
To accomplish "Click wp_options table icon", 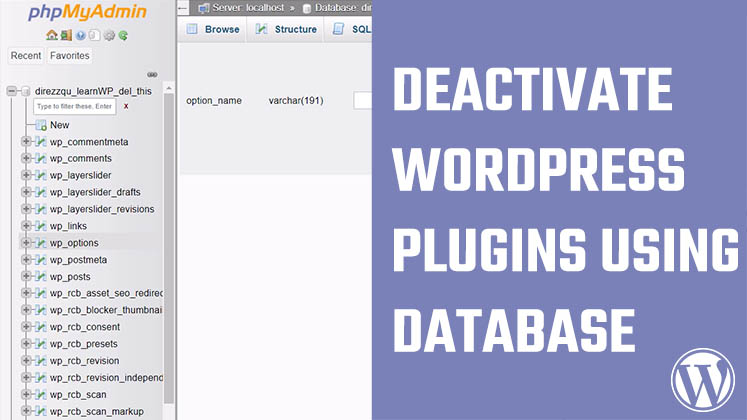I will (x=41, y=243).
